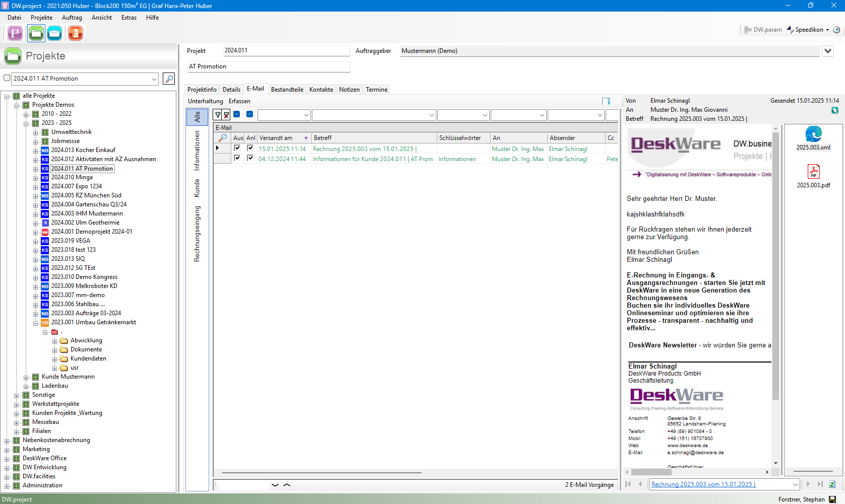Open the purple P module icon
This screenshot has height=504, width=845.
pos(15,33)
